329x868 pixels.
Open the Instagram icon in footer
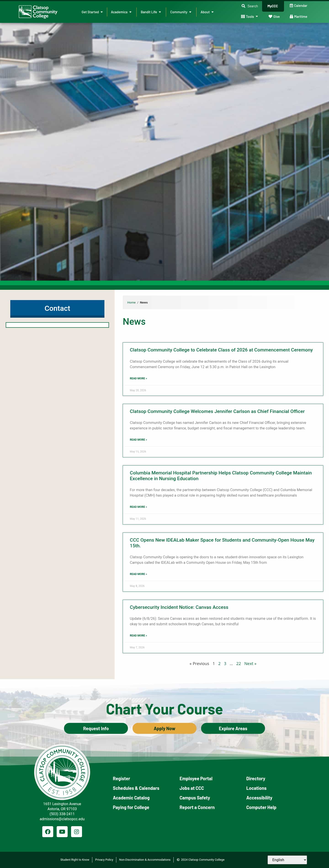77,832
